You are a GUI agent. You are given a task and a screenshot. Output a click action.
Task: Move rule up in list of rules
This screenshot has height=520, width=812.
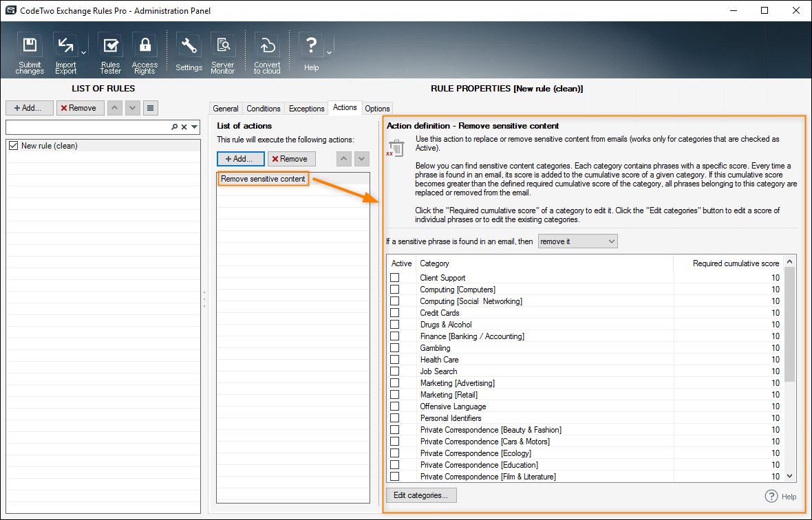115,107
